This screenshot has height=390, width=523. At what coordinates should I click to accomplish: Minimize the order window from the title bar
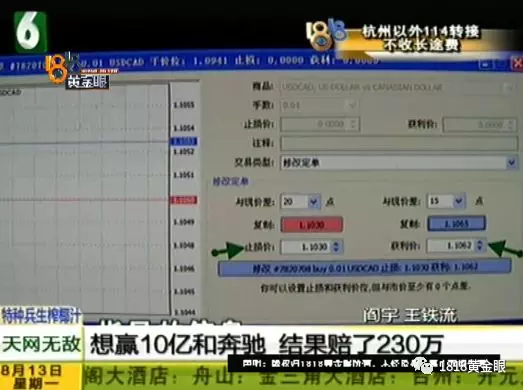coord(485,64)
